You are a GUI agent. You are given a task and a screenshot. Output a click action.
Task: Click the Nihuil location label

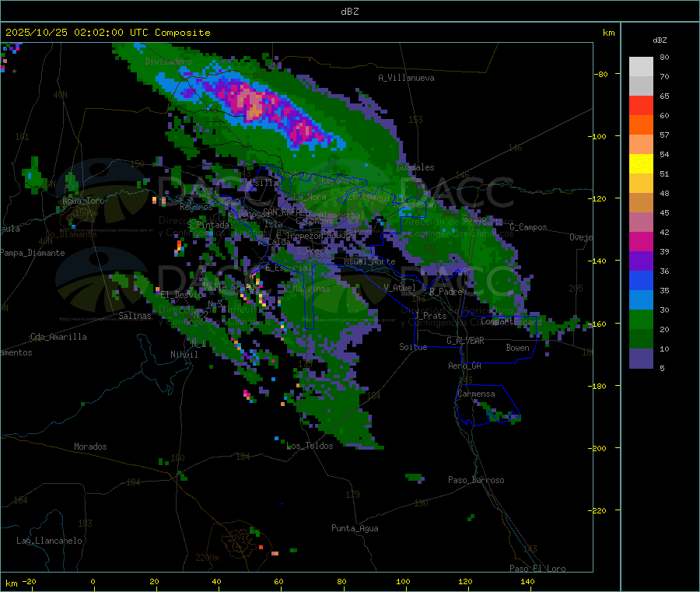(x=184, y=355)
